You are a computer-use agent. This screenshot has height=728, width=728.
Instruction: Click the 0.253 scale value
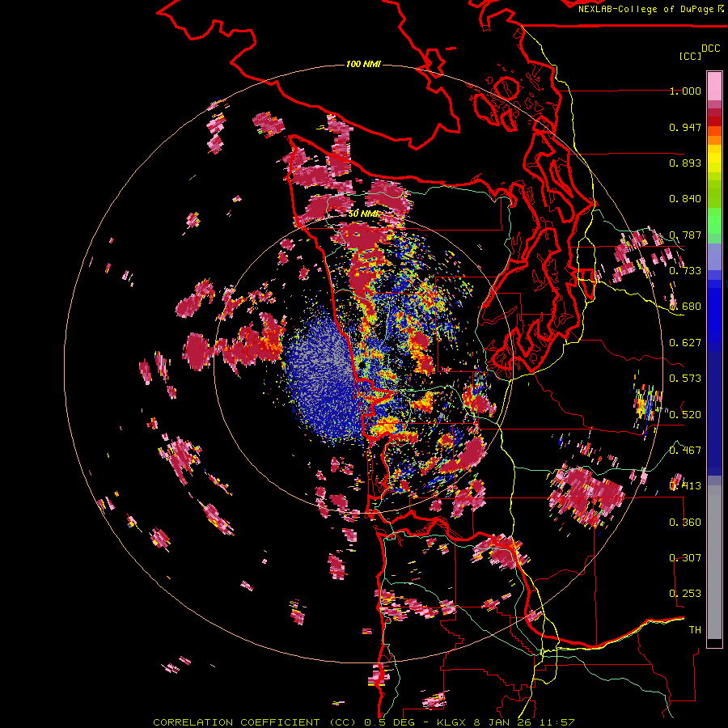click(x=685, y=594)
